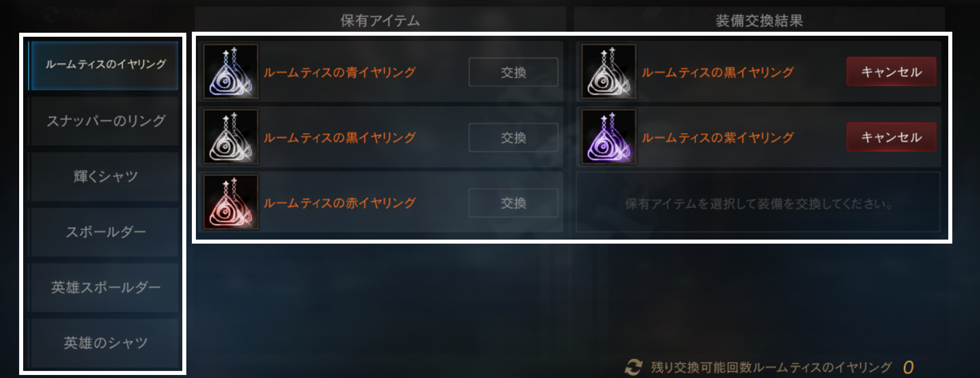Open the スナッパーのリング category

click(104, 121)
